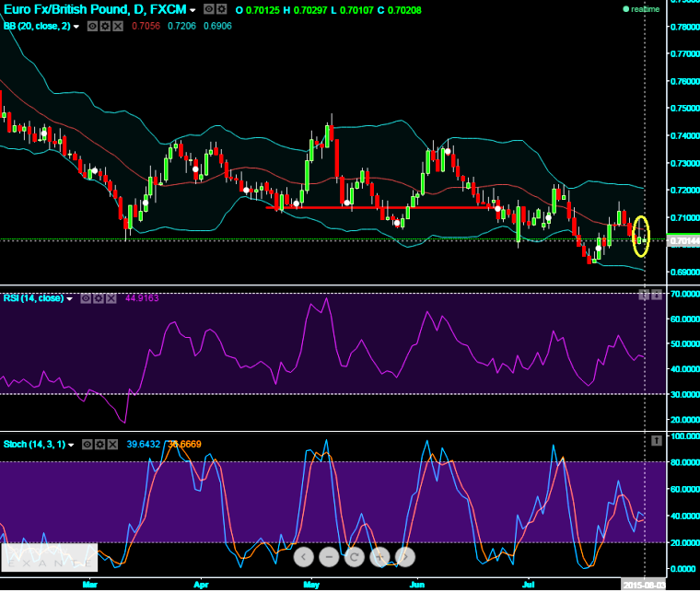700x592 pixels.
Task: Click Open value 0.70125
Action: coord(262,10)
